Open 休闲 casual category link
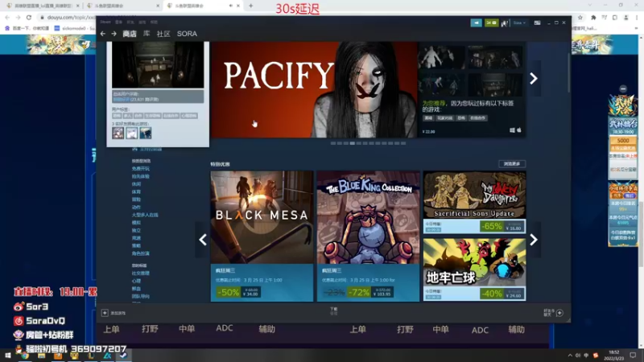This screenshot has width=644, height=362. coord(136,184)
